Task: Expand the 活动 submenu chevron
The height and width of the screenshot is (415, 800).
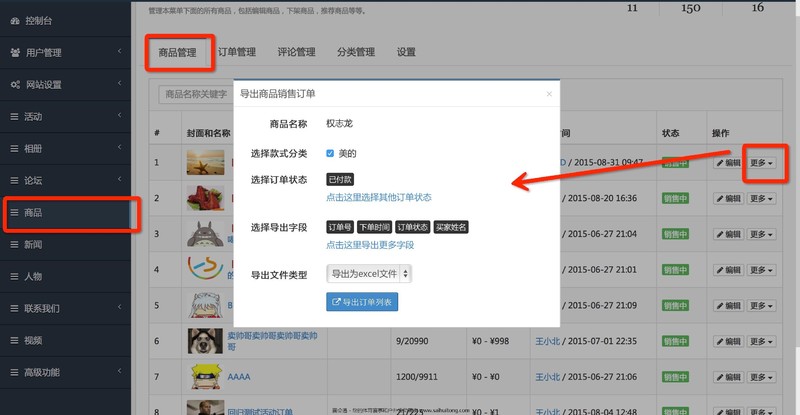Action: 119,115
